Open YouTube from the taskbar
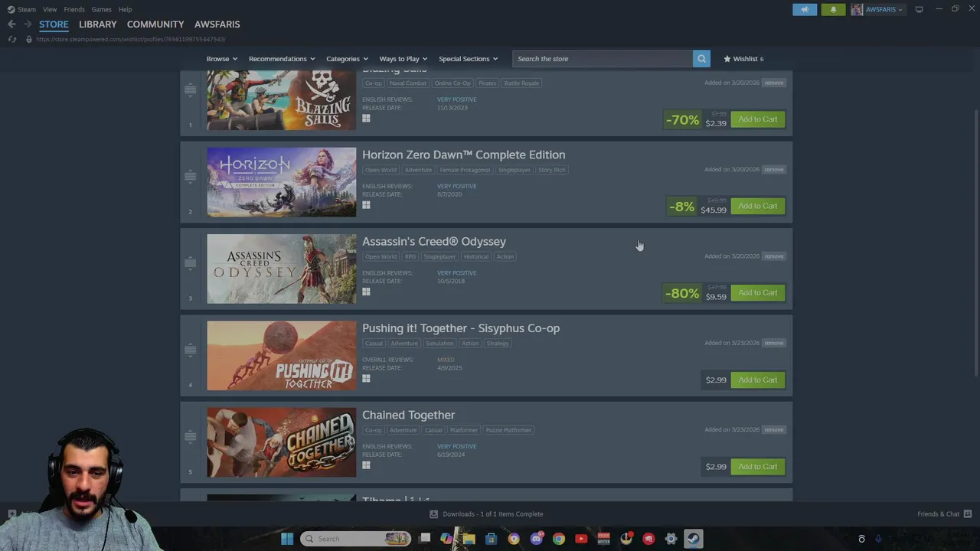The image size is (980, 551). tap(581, 539)
